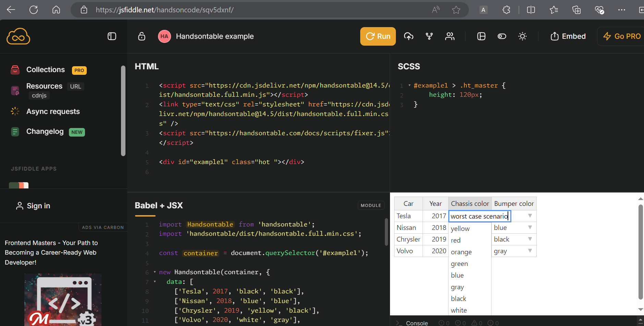Open the Babel + JSX language selector
Viewport: 644px width, 326px height.
159,206
